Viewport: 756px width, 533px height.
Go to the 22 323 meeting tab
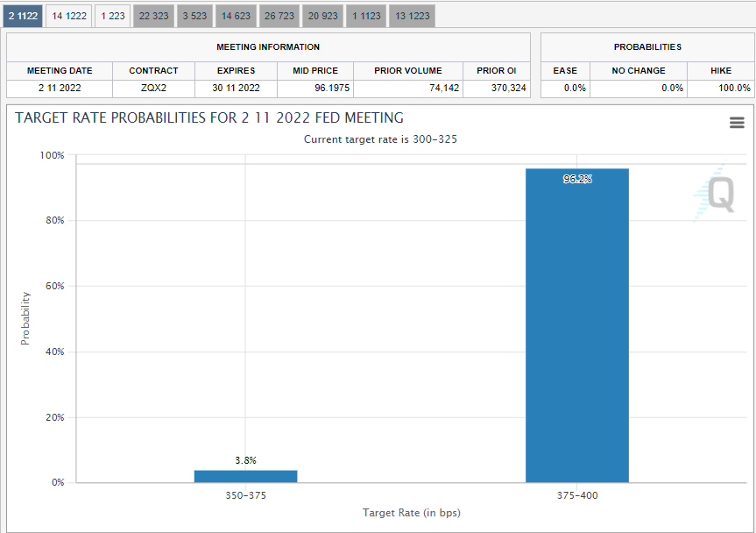[x=154, y=16]
